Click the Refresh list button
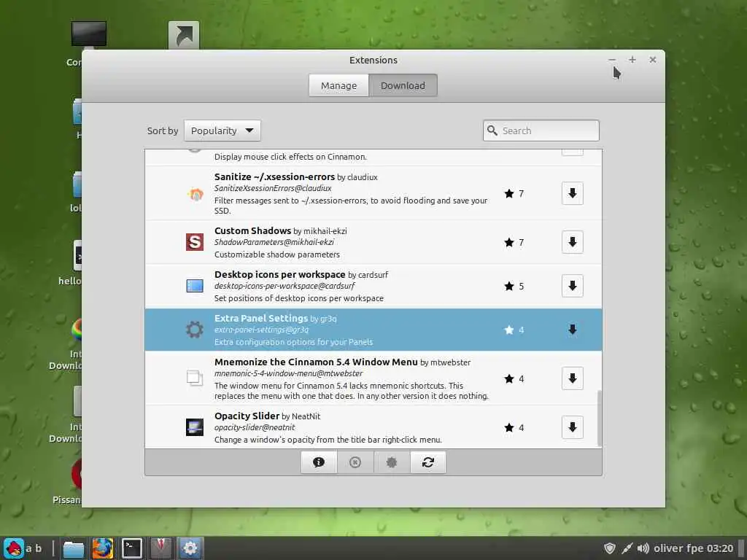 point(427,462)
